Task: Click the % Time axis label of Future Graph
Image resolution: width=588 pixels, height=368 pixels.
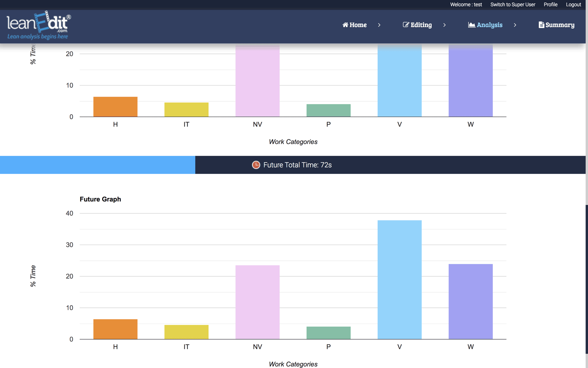Action: (33, 276)
